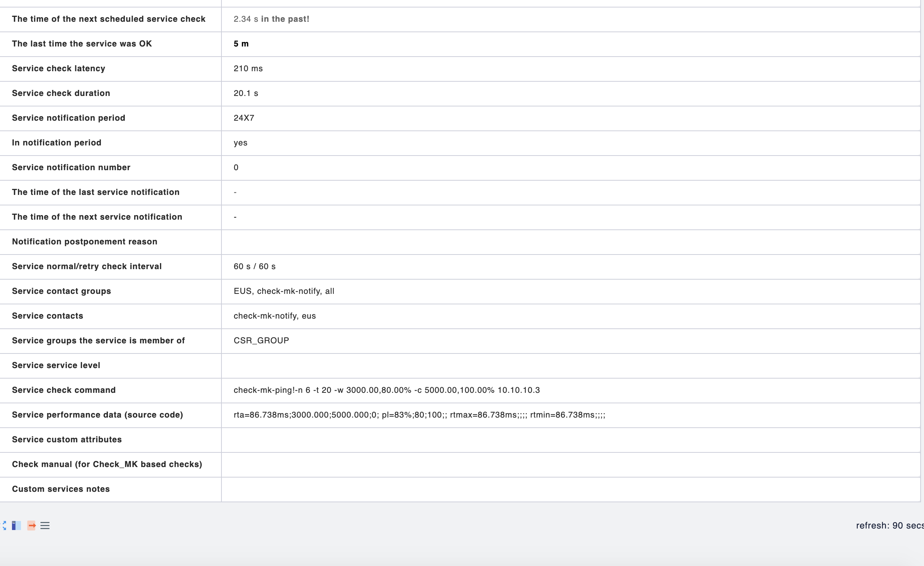
Task: Open the EUS contact group link
Action: 243,292
